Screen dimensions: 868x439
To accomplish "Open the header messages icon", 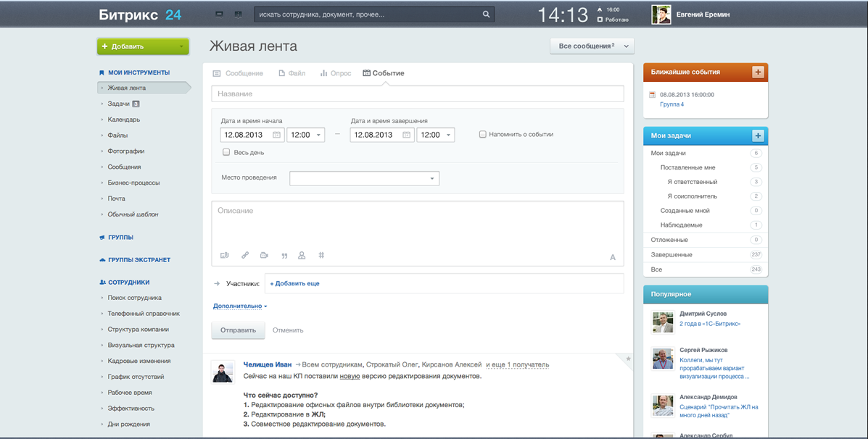I will 219,14.
